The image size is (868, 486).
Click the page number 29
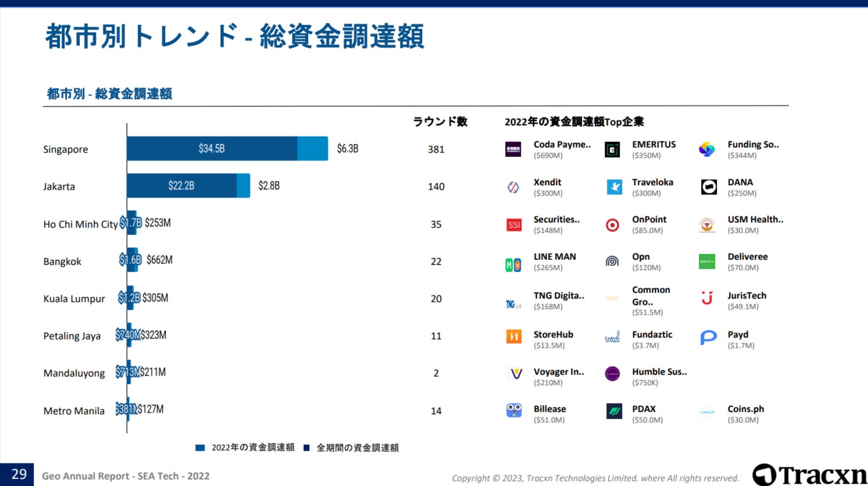click(x=19, y=474)
